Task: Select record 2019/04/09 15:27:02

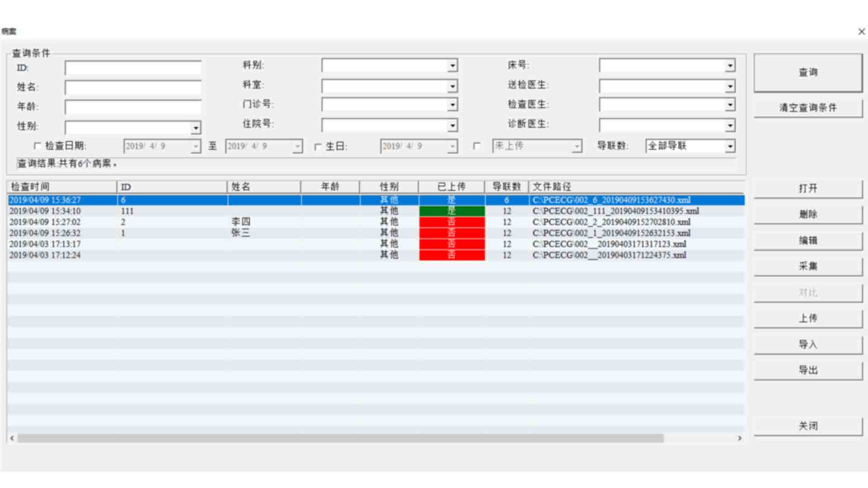Action: pos(376,222)
